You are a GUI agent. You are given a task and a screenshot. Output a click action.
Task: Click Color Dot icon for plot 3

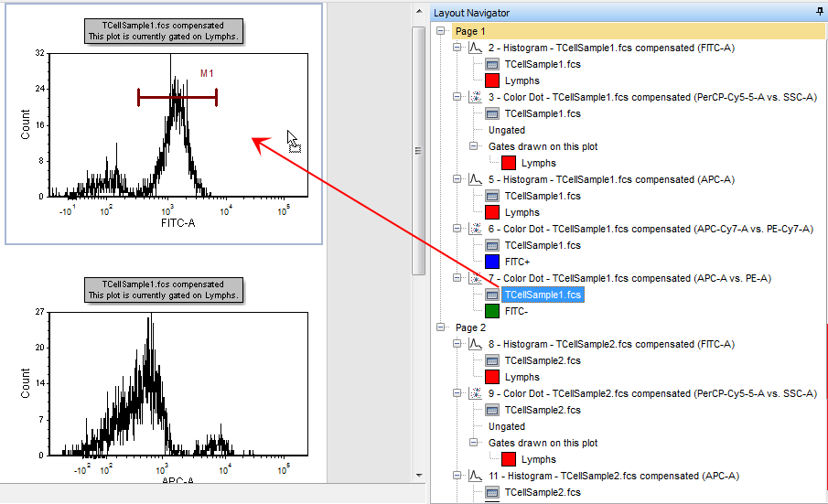[475, 97]
